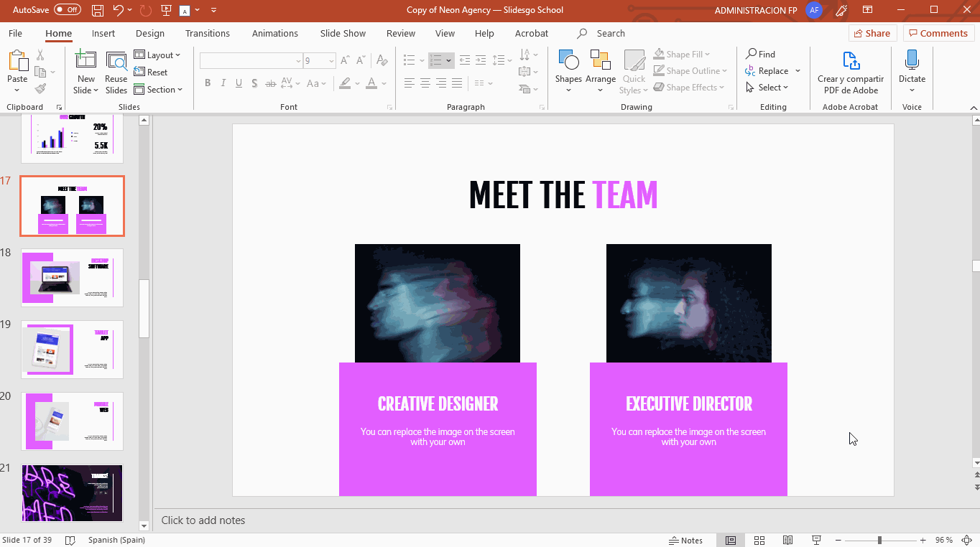Activate the Dictate voice tool

[x=912, y=68]
